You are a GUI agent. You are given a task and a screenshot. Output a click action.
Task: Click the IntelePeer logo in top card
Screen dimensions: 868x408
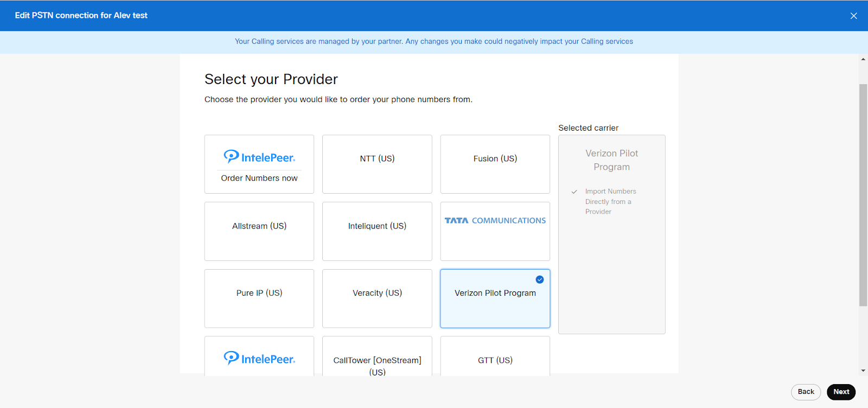pos(259,157)
